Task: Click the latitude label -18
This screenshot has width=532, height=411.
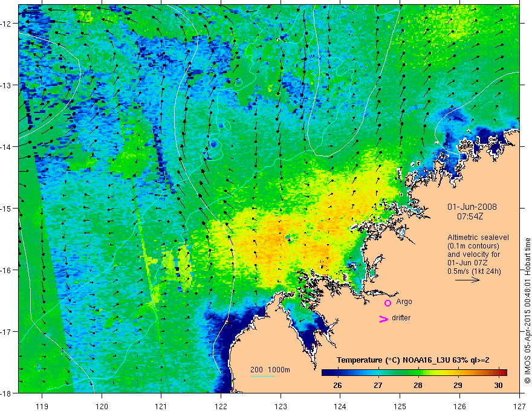Action: 7,393
